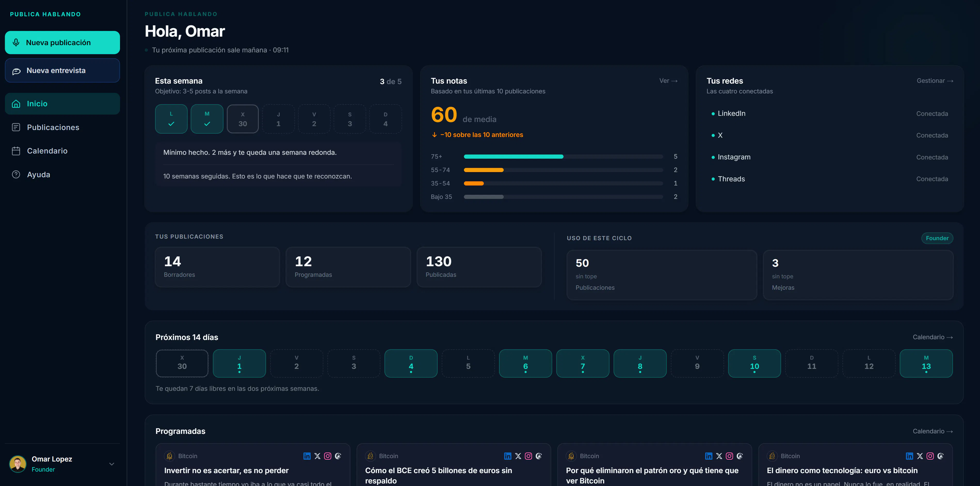The width and height of the screenshot is (980, 486).
Task: Open the 12 Programadas stat card
Action: (x=348, y=267)
